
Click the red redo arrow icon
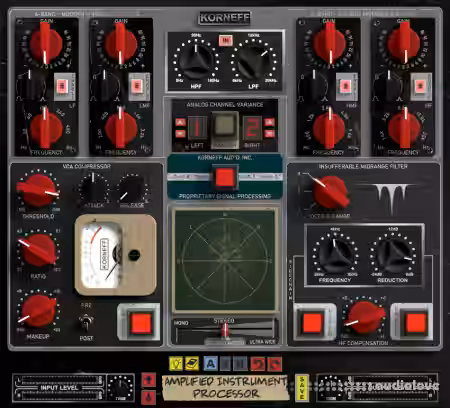274,364
